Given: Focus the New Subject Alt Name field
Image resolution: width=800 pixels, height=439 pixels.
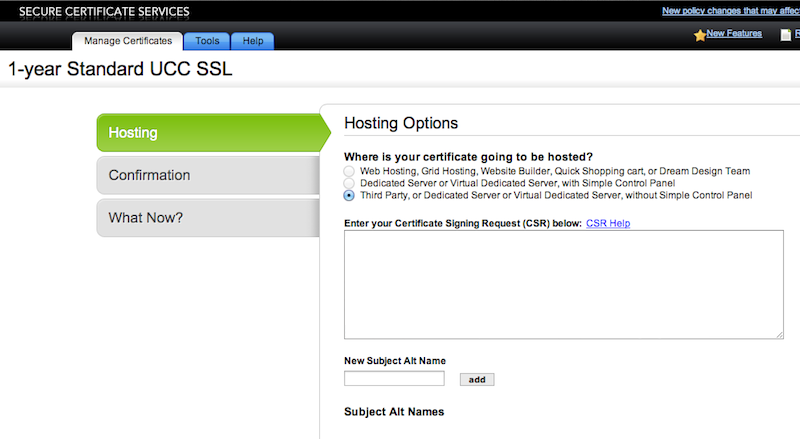Looking at the screenshot, I should tap(394, 379).
